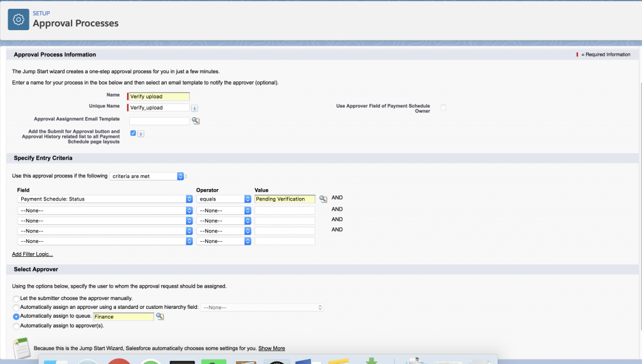Open the Payment Schedule: Status field dropdown

pos(105,199)
